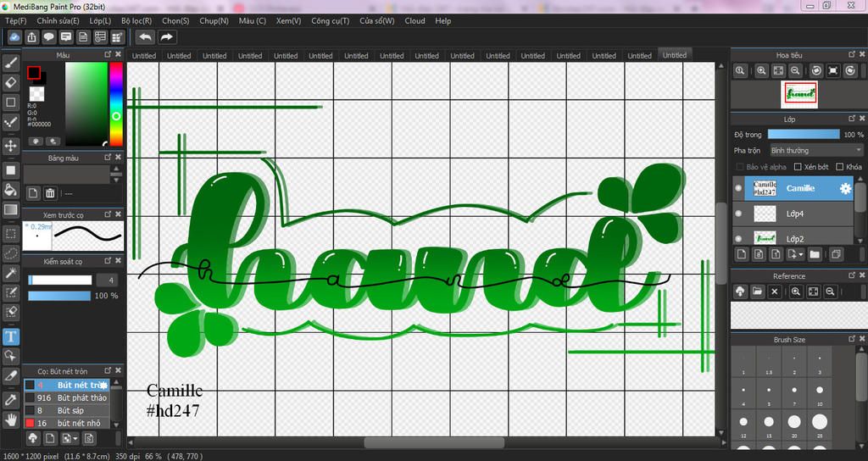
Task: Adjust brush opacity slider at 100 %
Action: tap(59, 296)
